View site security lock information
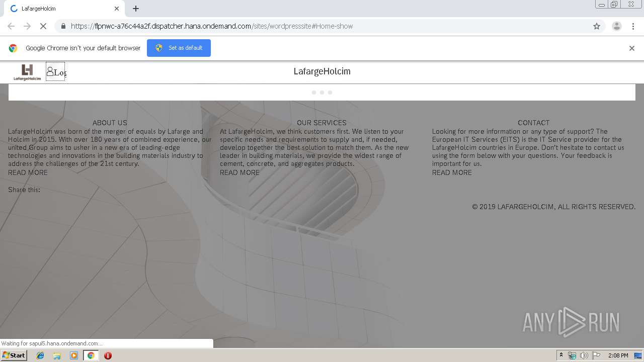This screenshot has height=362, width=644. point(63,26)
